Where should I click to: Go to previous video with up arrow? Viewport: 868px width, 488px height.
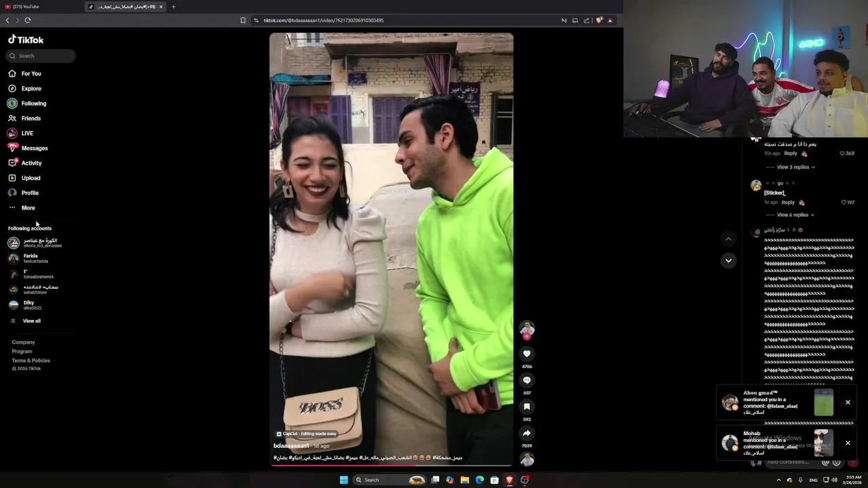pyautogui.click(x=728, y=239)
